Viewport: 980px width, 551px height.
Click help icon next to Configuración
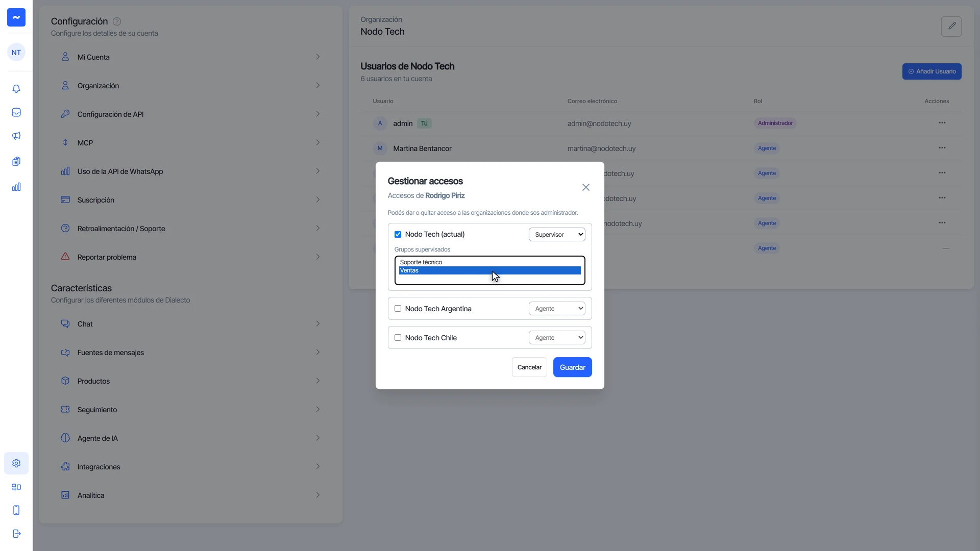[x=117, y=21]
